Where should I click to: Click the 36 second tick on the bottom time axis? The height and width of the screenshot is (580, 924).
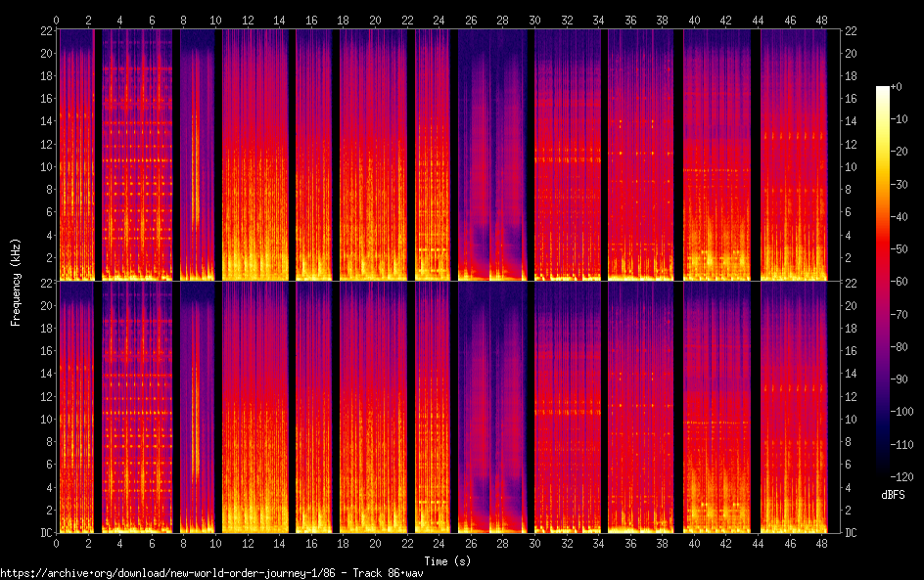point(631,543)
